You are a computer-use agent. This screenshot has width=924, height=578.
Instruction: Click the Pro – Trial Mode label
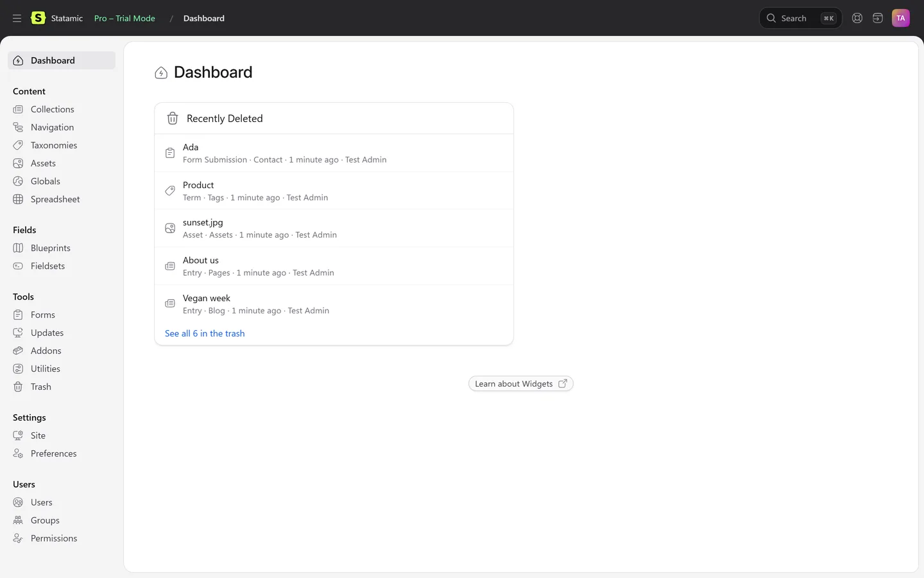pyautogui.click(x=124, y=18)
